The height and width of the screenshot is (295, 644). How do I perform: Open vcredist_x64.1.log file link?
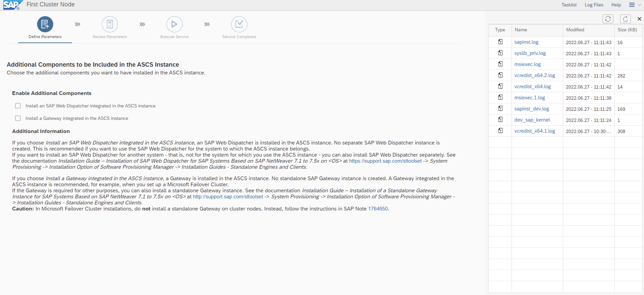[534, 131]
